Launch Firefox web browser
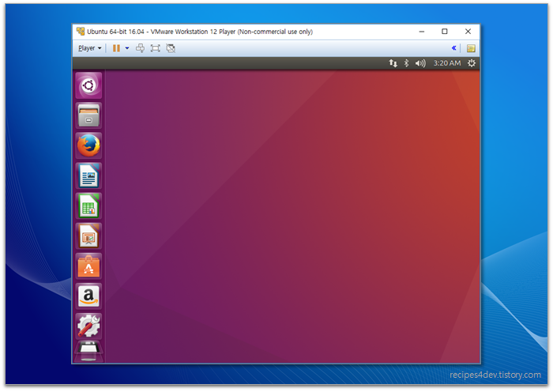Image resolution: width=553 pixels, height=392 pixels. pyautogui.click(x=88, y=145)
